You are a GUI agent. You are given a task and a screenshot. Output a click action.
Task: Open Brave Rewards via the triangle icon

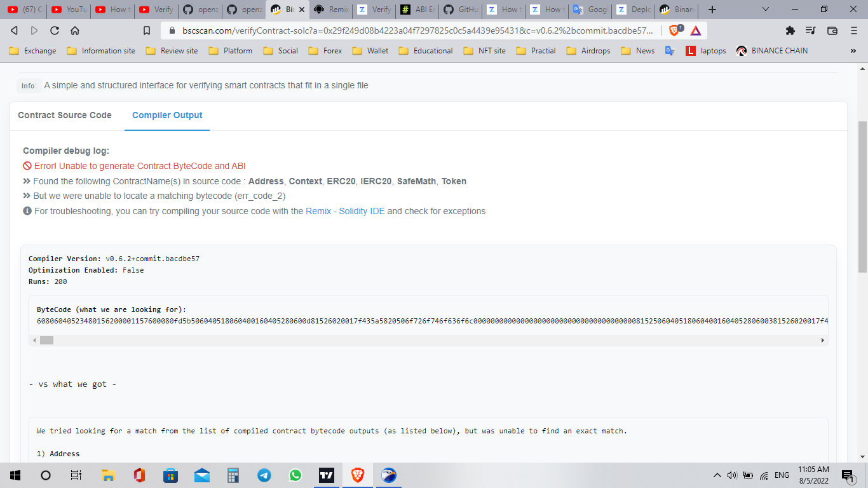click(695, 30)
